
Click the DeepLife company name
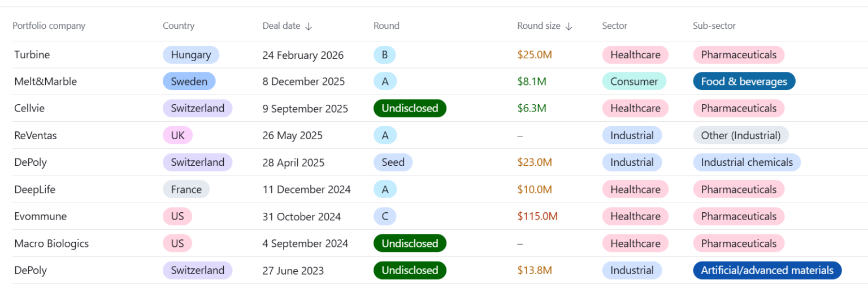[34, 190]
